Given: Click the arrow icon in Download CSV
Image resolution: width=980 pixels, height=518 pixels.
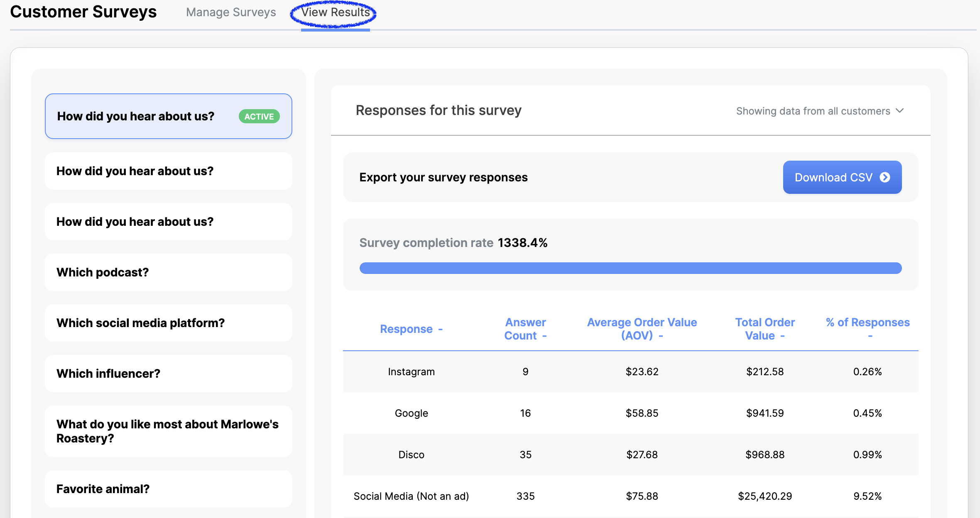Looking at the screenshot, I should [885, 177].
